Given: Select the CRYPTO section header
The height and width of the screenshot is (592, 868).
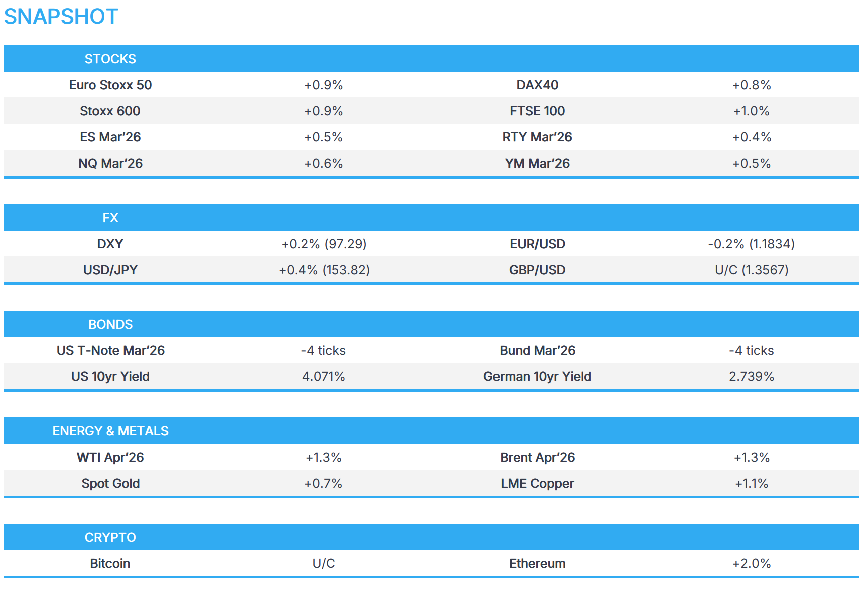Looking at the screenshot, I should click(110, 537).
